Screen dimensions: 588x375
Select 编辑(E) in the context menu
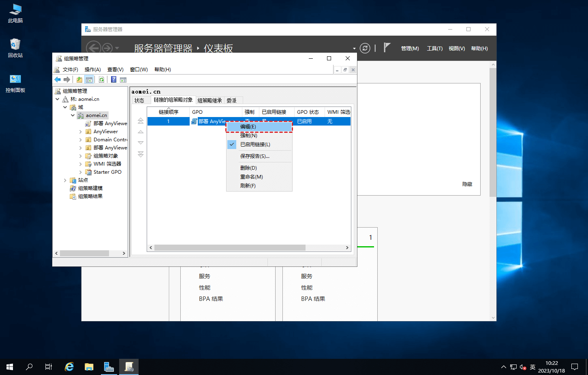[248, 127]
